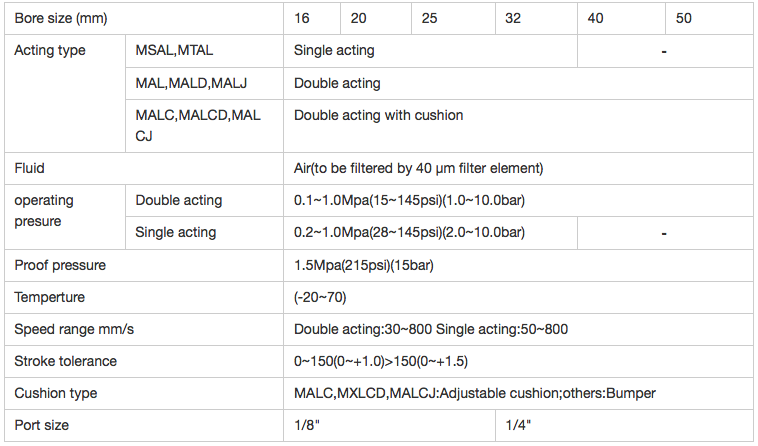Select the 'MAL,MALD,MALJ' model cell
Viewport: 758px width, 446px height.
(x=191, y=83)
